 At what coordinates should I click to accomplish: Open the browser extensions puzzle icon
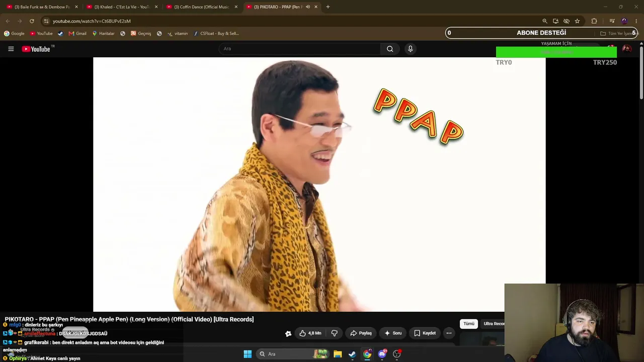point(594,21)
